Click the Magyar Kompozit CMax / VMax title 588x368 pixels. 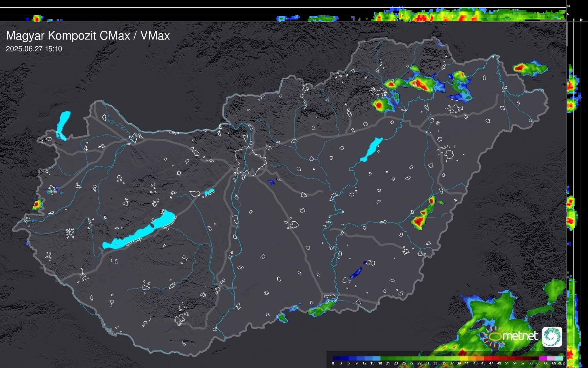pyautogui.click(x=88, y=36)
